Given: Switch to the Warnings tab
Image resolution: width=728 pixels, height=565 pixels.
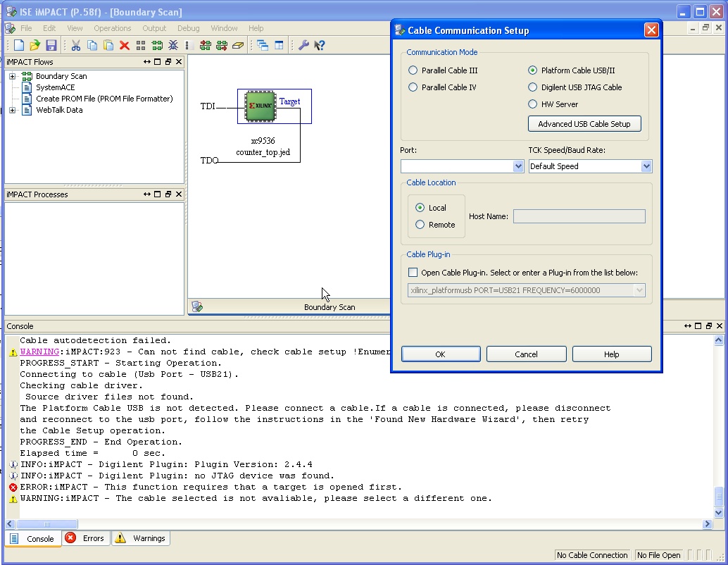Looking at the screenshot, I should click(141, 538).
